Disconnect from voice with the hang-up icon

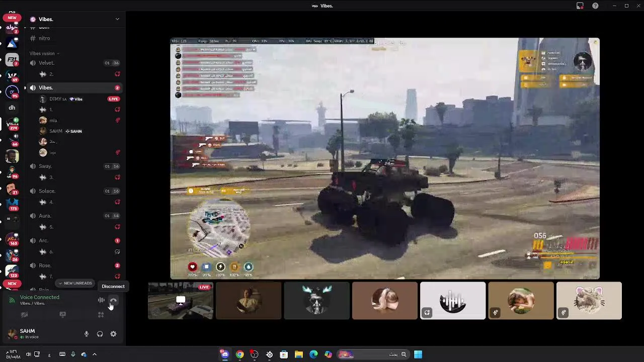pyautogui.click(x=113, y=301)
